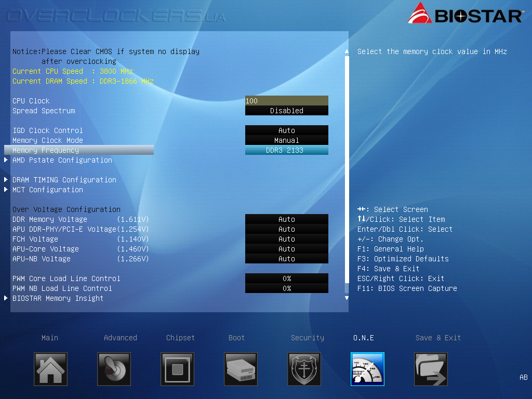Select PWM NB Load Line Control label
This screenshot has width=532, height=399.
[x=62, y=288]
